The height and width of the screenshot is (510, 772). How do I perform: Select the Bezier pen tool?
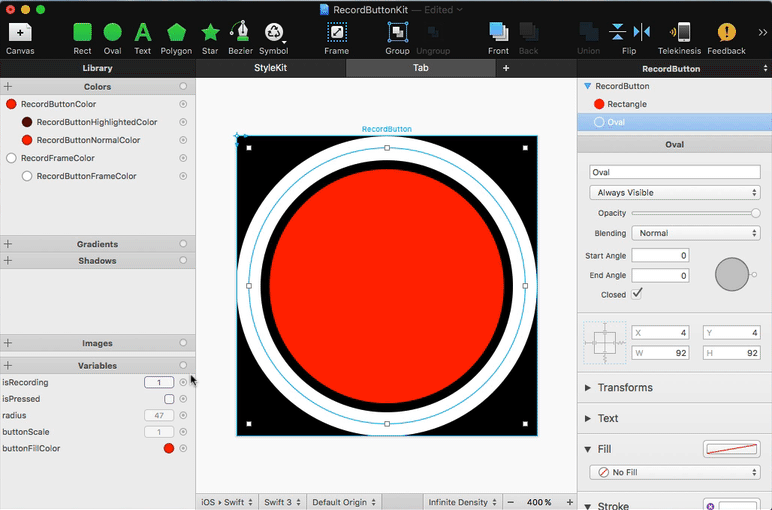[x=240, y=38]
